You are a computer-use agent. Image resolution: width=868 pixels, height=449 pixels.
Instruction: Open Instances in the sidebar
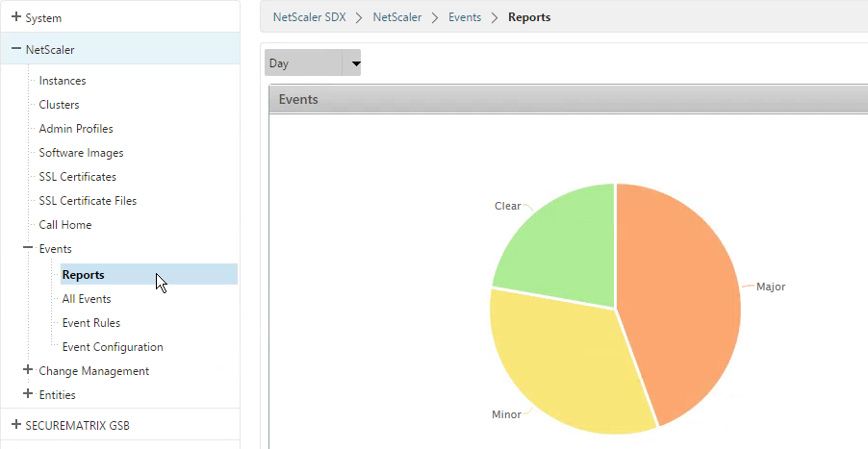pos(63,81)
